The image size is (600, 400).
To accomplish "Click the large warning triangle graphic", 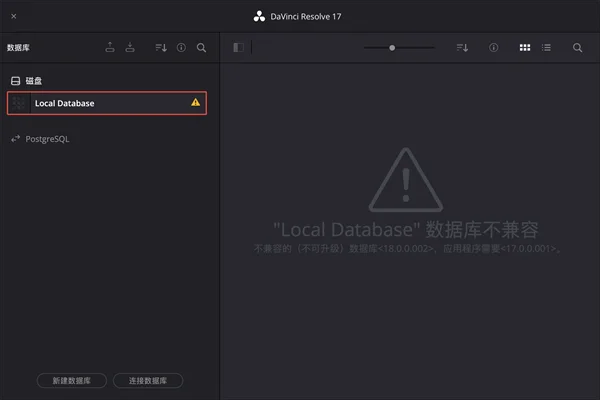I will [x=406, y=180].
